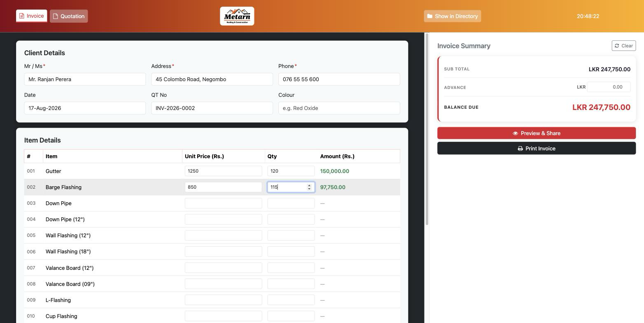This screenshot has width=644, height=323.
Task: Open the Date field
Action: pos(85,108)
